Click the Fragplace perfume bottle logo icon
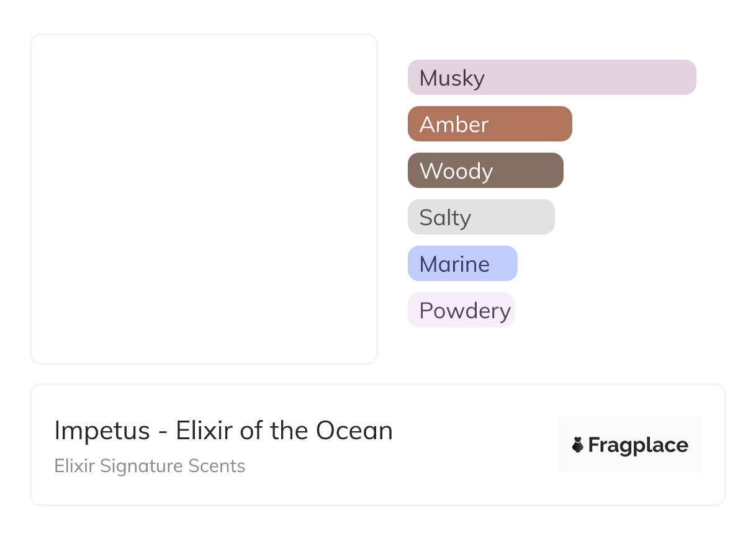Image resolution: width=756 pixels, height=536 pixels. point(578,445)
